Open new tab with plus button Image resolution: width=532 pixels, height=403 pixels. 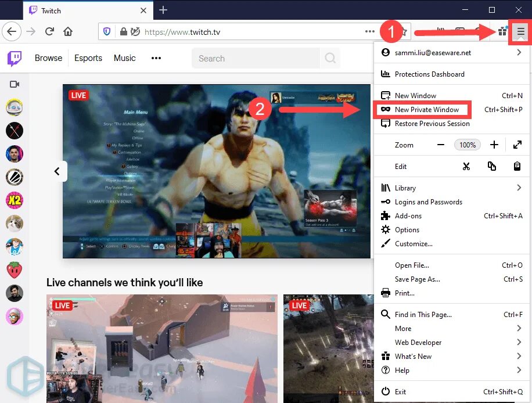[x=163, y=10]
